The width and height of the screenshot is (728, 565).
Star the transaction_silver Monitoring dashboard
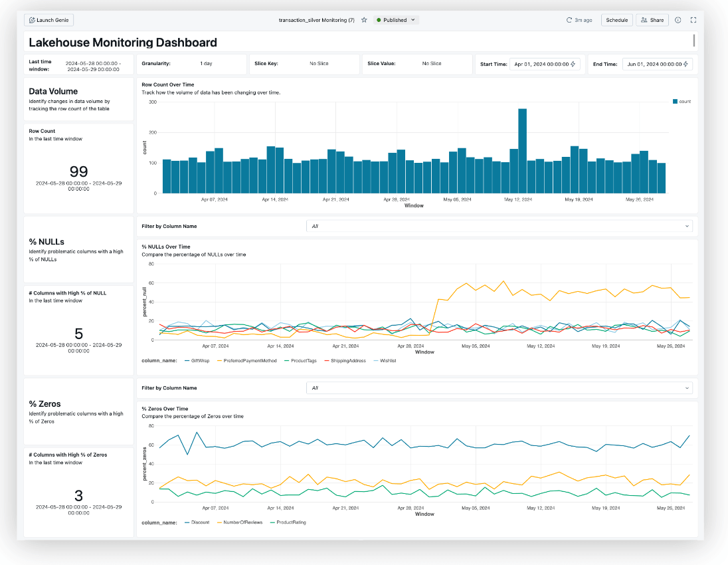point(364,20)
